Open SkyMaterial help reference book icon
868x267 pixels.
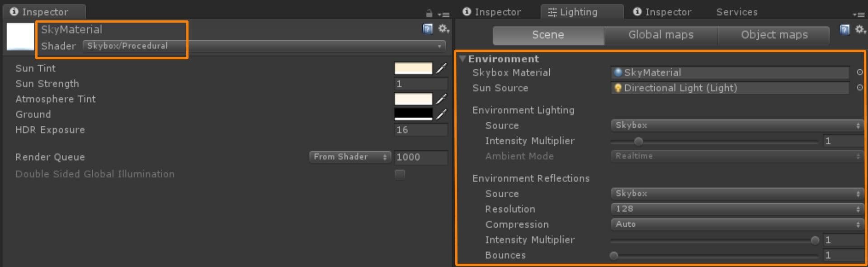click(x=427, y=29)
